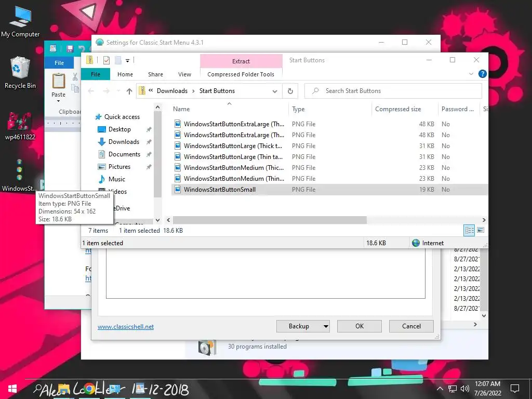Open the www.classicshell.net link
The width and height of the screenshot is (532, 399).
point(126,326)
